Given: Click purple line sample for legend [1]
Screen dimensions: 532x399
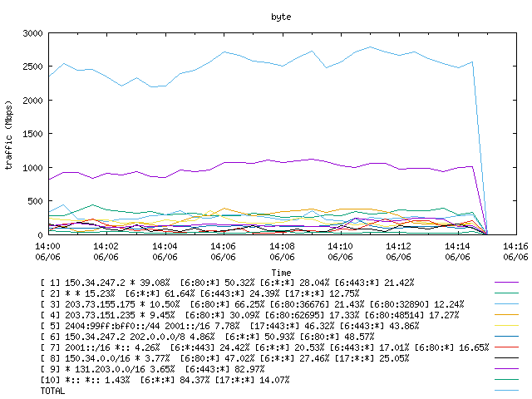Looking at the screenshot, I should click(x=506, y=282).
